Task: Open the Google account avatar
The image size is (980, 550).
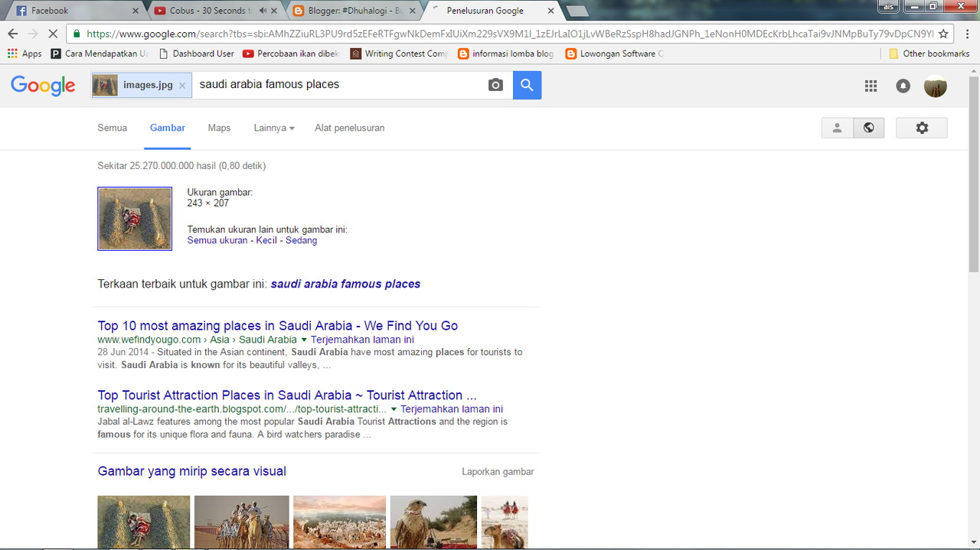Action: [x=936, y=86]
